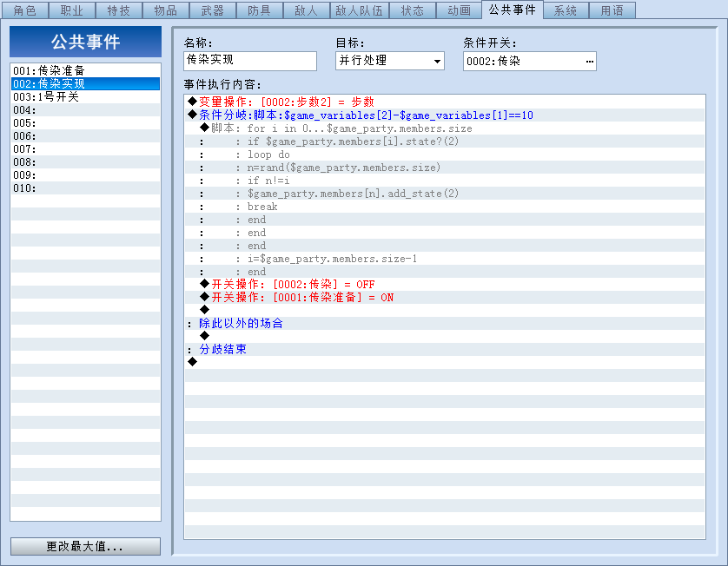Select the 开关操作 [0001:传染准备] = ON line
This screenshot has width=728, height=566.
tap(445, 296)
